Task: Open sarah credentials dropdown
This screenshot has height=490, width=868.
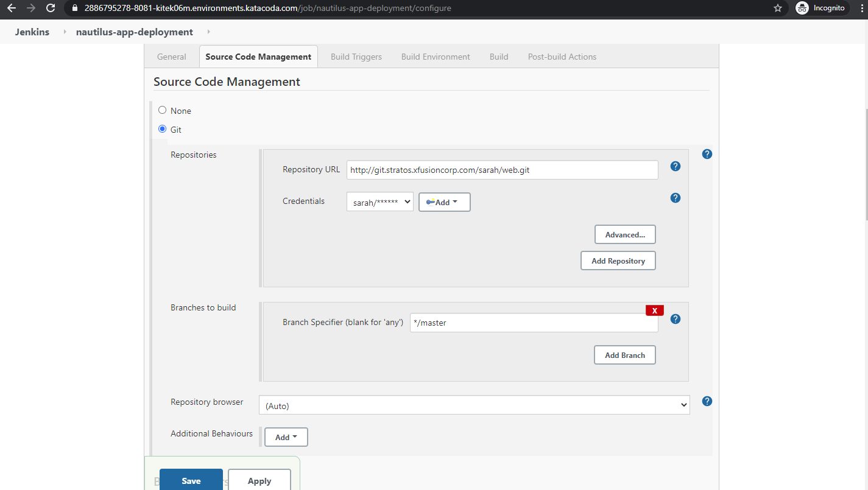Action: point(379,202)
